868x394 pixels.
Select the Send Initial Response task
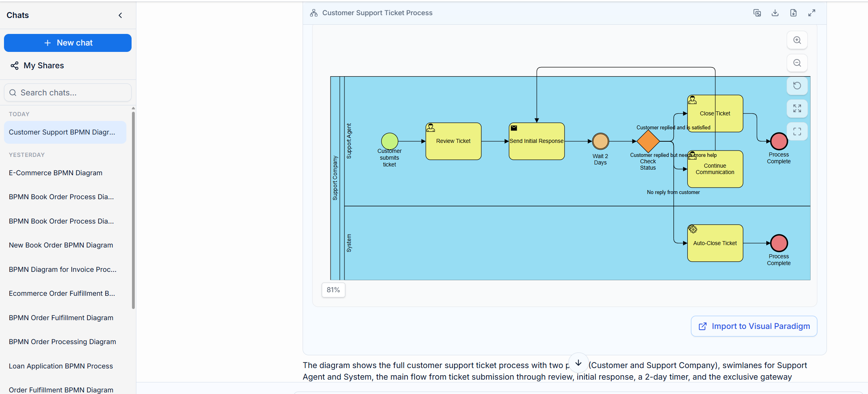coord(537,141)
